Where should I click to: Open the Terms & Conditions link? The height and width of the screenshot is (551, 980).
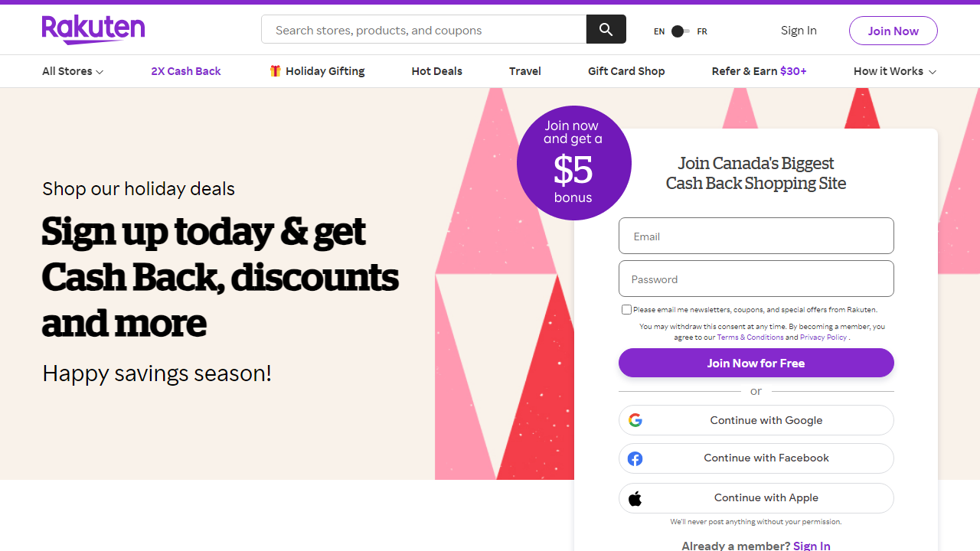click(750, 337)
